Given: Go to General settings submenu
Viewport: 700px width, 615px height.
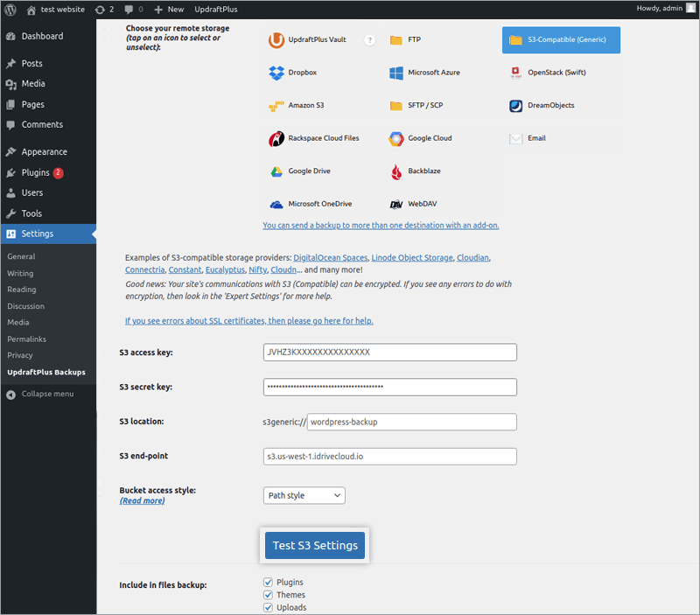Looking at the screenshot, I should [21, 256].
